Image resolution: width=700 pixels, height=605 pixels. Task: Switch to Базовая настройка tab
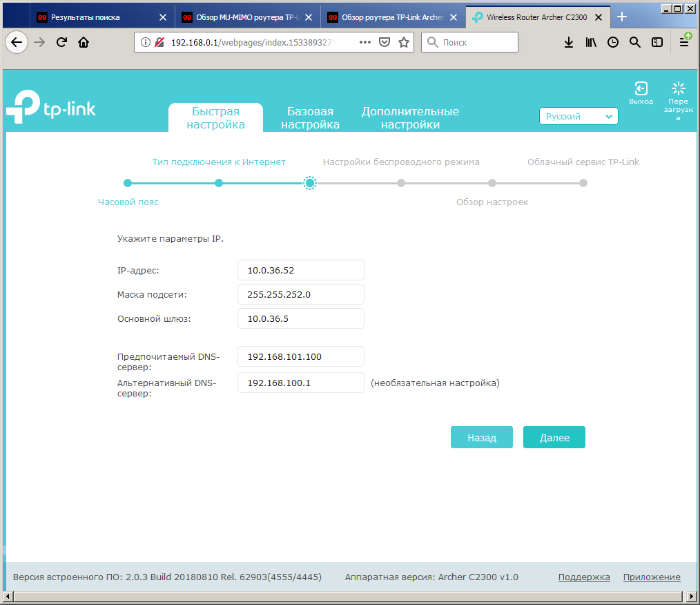click(310, 118)
